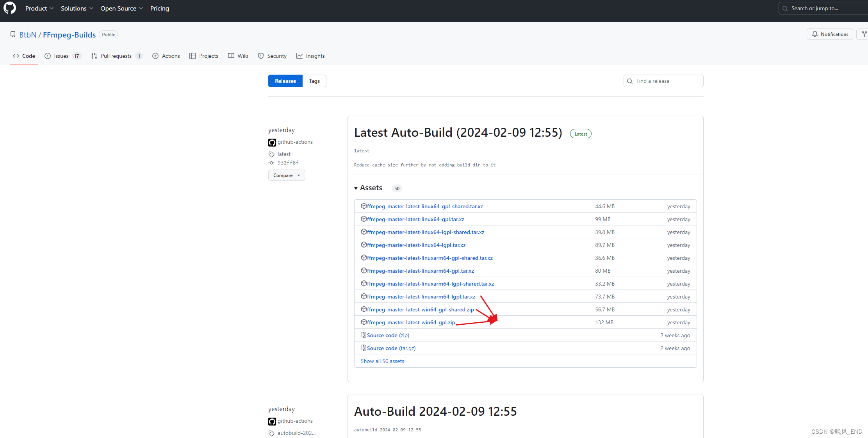Viewport: 868px width, 438px height.
Task: Click the GitHub Octocat logo
Action: point(10,8)
